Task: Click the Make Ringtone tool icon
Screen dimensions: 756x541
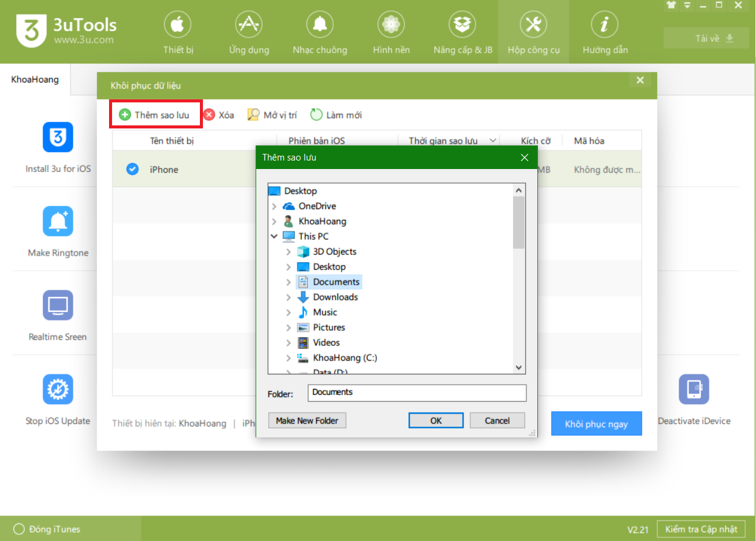Action: click(58, 221)
